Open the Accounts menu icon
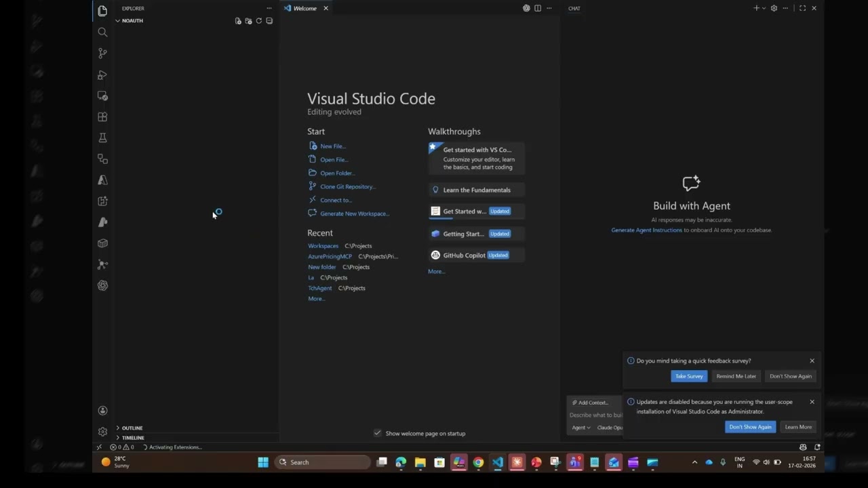The height and width of the screenshot is (488, 868). click(102, 410)
